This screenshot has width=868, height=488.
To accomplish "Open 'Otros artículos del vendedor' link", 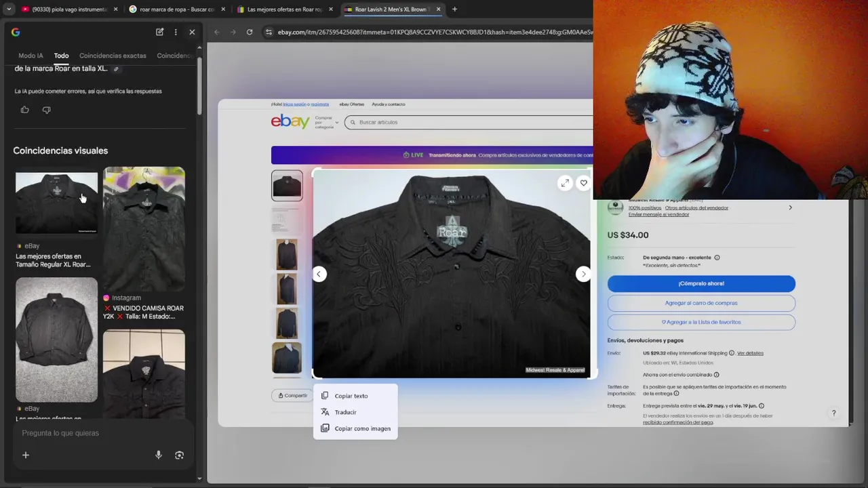I will point(696,207).
